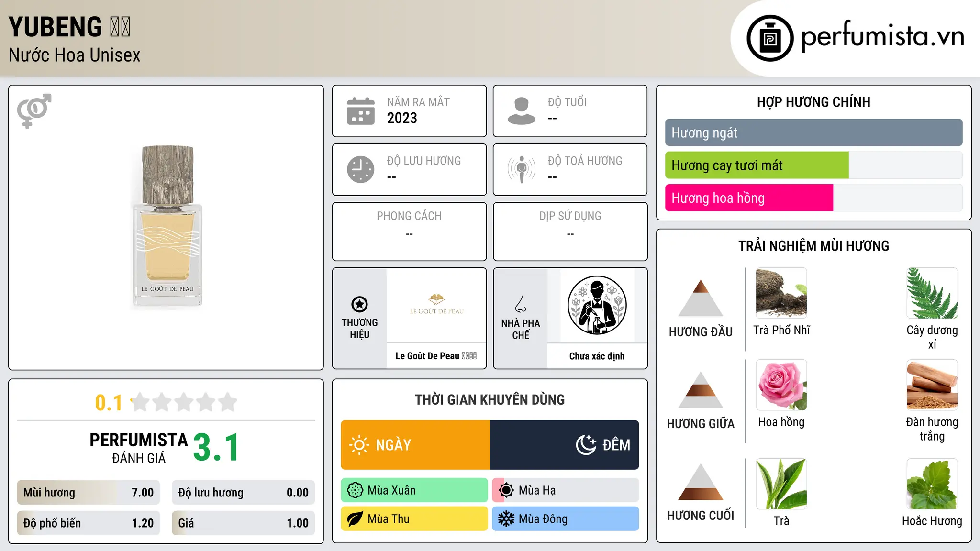Click the Perfumista 3.1 rating score

point(217,447)
